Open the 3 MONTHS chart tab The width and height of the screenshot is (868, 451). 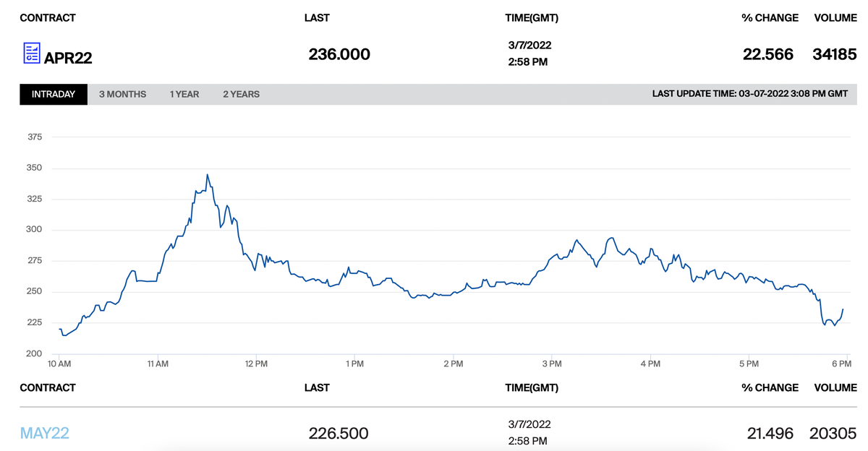(122, 94)
